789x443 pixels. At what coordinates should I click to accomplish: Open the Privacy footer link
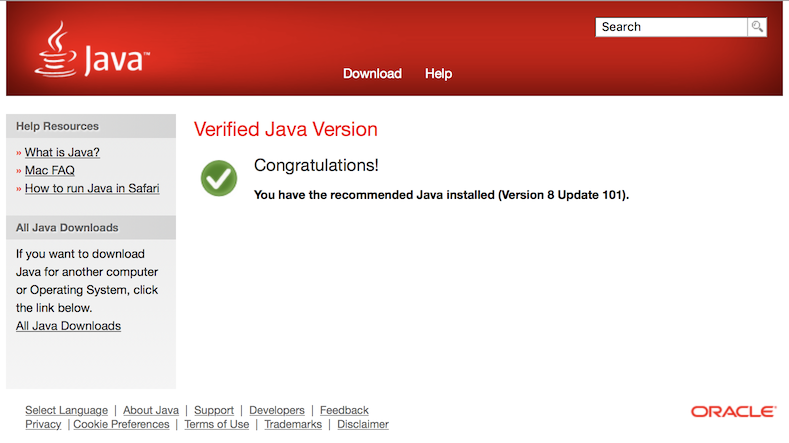point(43,424)
